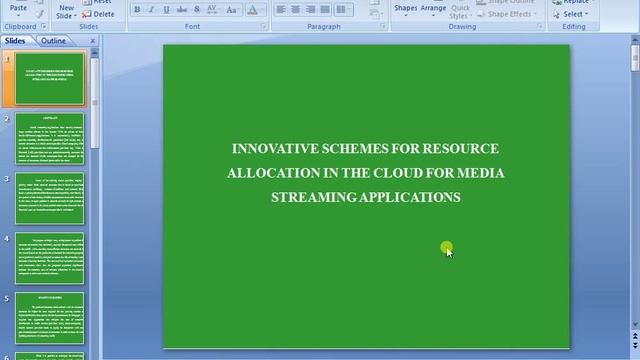Open Font dialog launcher

[x=264, y=27]
